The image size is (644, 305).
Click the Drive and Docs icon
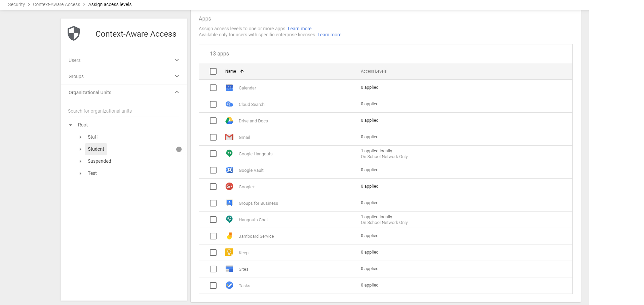tap(229, 121)
